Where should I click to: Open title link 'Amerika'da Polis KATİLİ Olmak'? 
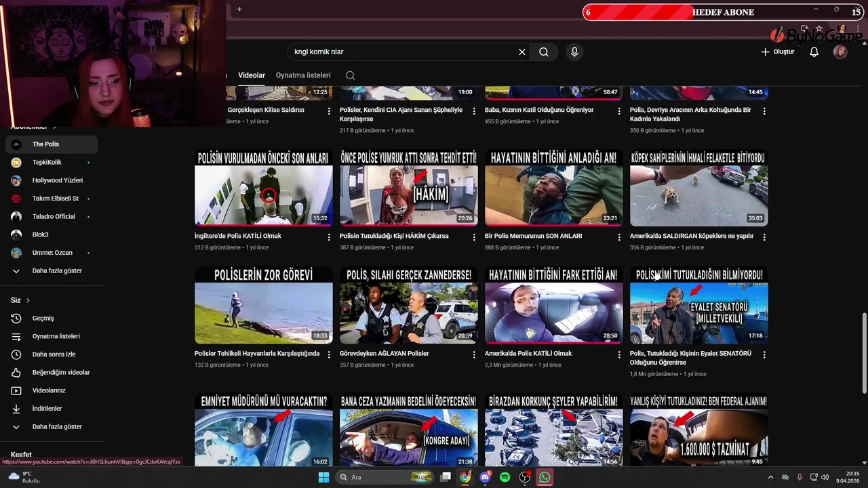pyautogui.click(x=528, y=353)
